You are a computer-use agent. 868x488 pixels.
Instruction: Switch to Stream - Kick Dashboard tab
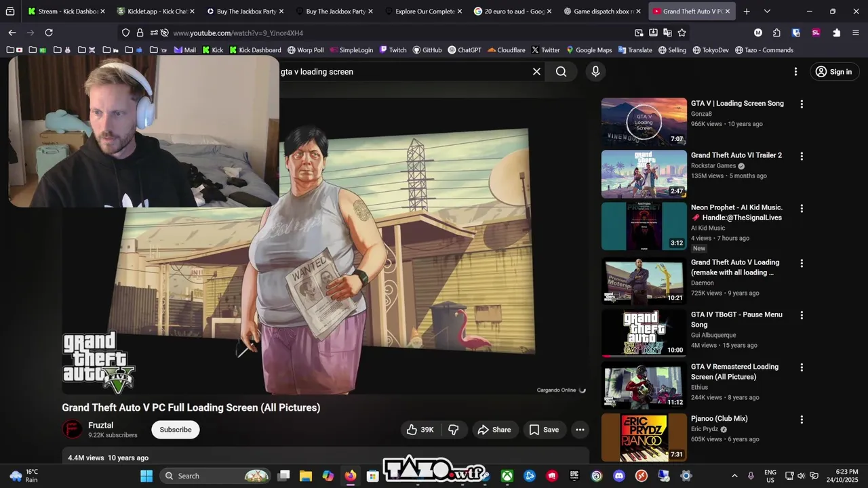point(66,11)
